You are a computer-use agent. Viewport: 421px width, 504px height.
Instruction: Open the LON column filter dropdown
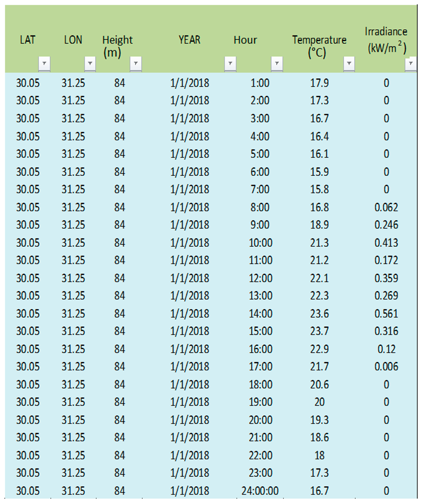click(x=90, y=64)
